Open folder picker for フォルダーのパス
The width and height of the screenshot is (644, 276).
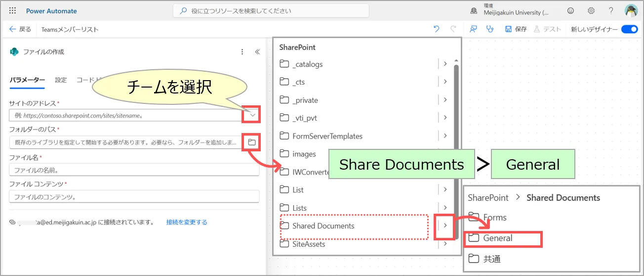pyautogui.click(x=252, y=142)
